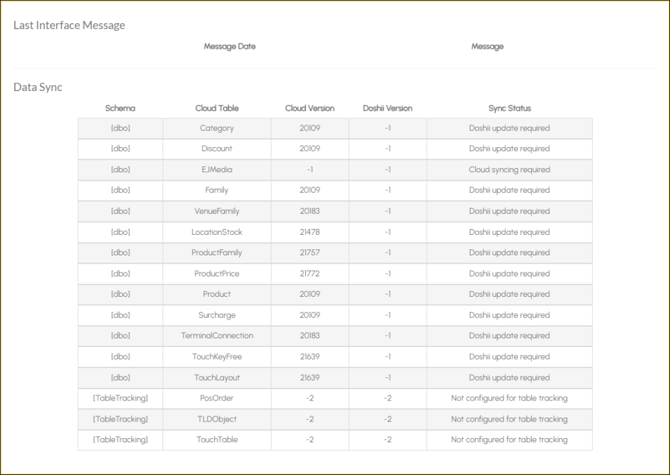Select the Family table cell
This screenshot has height=475, width=670.
click(217, 190)
